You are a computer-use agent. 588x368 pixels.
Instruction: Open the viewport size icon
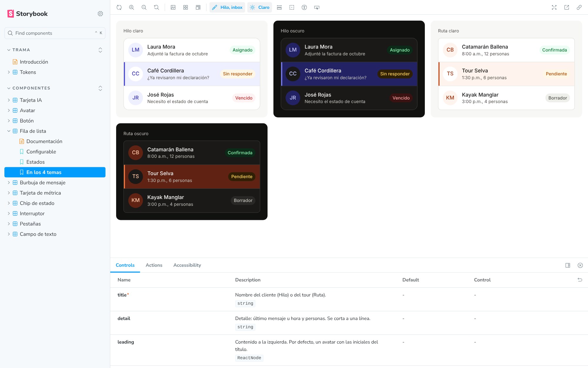(198, 7)
